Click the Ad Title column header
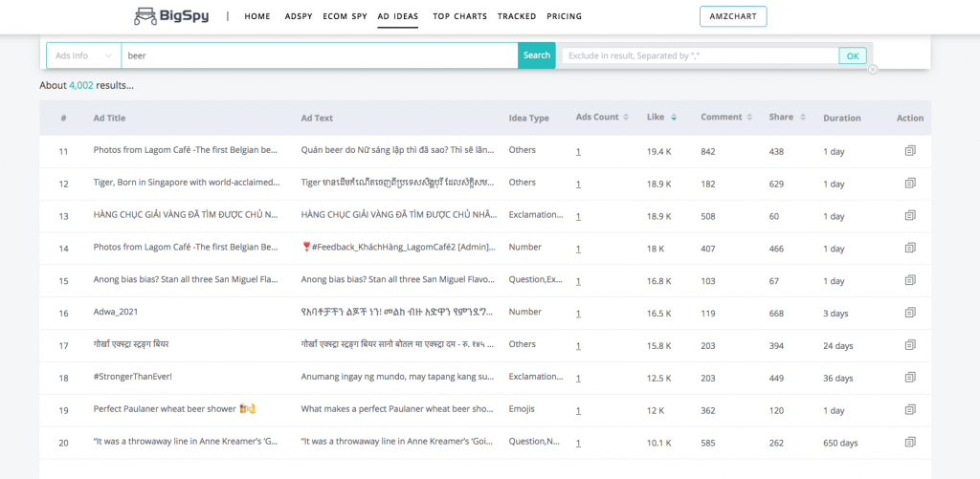The image size is (980, 479). 109,118
